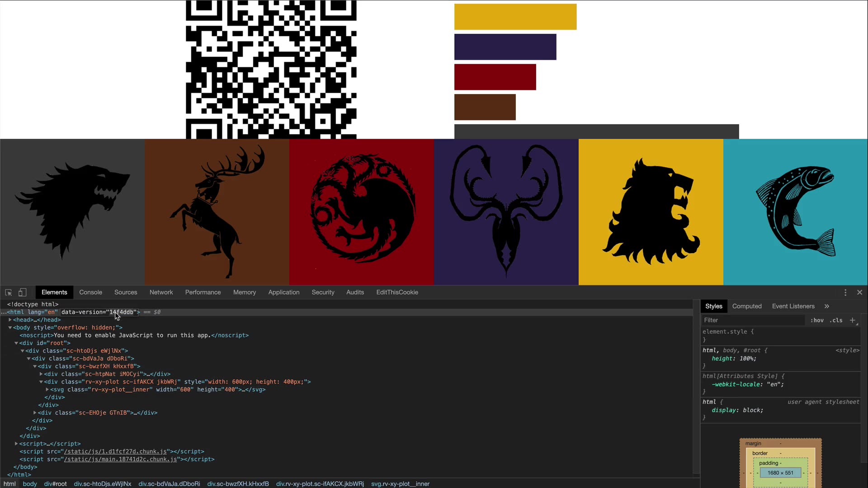Click the Lannister lion sigil tile
This screenshot has width=868, height=488.
point(651,211)
